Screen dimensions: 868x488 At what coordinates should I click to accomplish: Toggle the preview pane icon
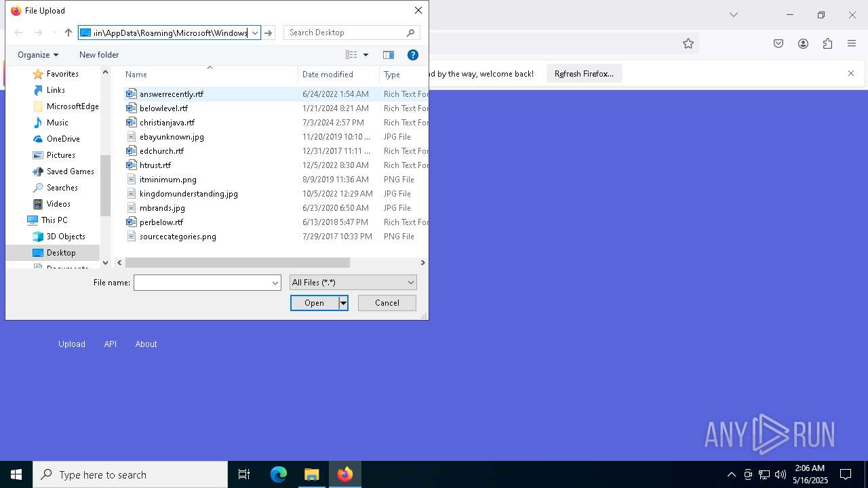point(389,55)
